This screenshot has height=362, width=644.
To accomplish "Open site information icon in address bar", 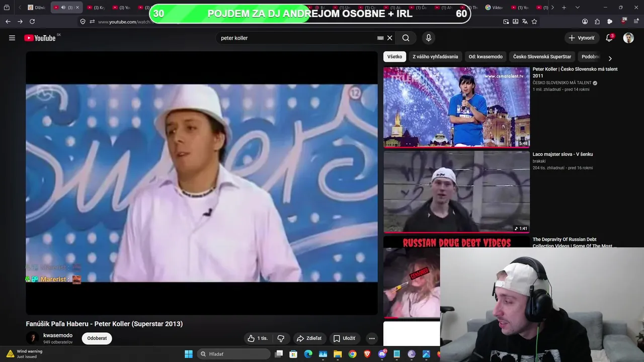I will tap(92, 22).
